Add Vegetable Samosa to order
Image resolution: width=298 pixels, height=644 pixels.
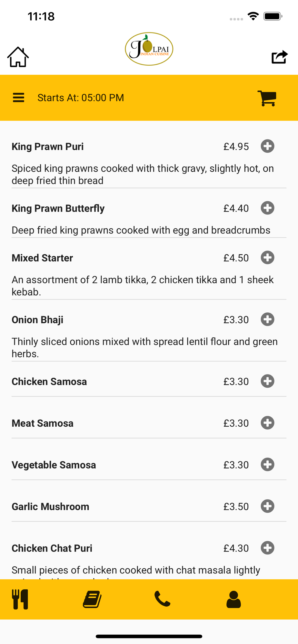pyautogui.click(x=267, y=465)
